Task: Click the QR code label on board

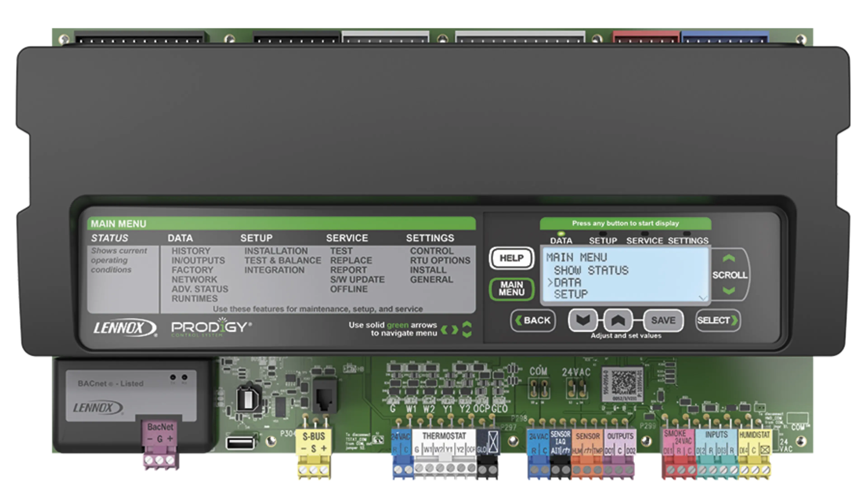Action: (623, 384)
